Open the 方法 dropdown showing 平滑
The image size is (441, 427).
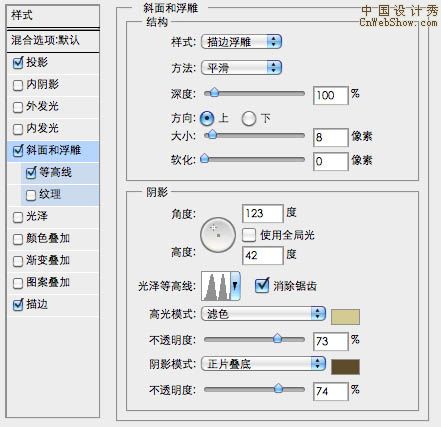[241, 68]
